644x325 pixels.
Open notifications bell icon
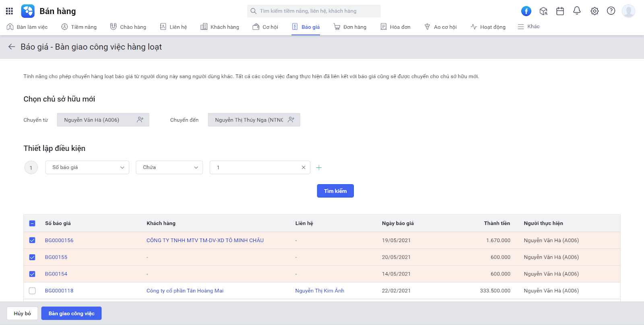click(x=577, y=11)
